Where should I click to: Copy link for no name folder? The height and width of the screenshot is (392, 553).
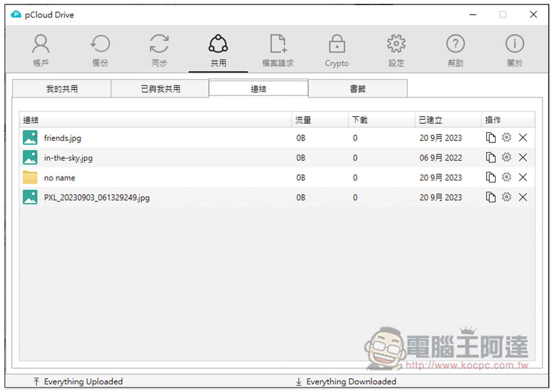(x=491, y=177)
